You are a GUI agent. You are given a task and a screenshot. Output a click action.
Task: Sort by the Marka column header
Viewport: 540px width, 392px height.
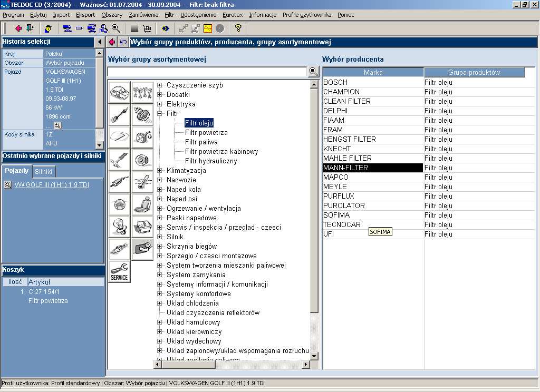[x=373, y=72]
